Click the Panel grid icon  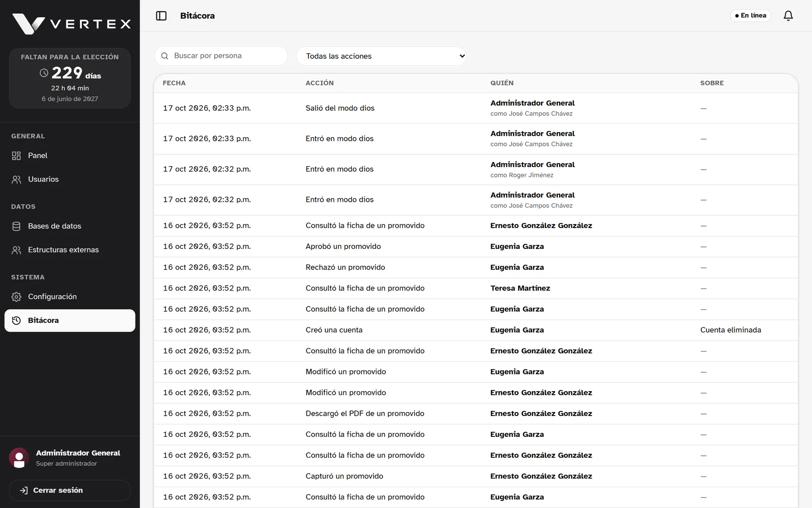click(x=16, y=155)
